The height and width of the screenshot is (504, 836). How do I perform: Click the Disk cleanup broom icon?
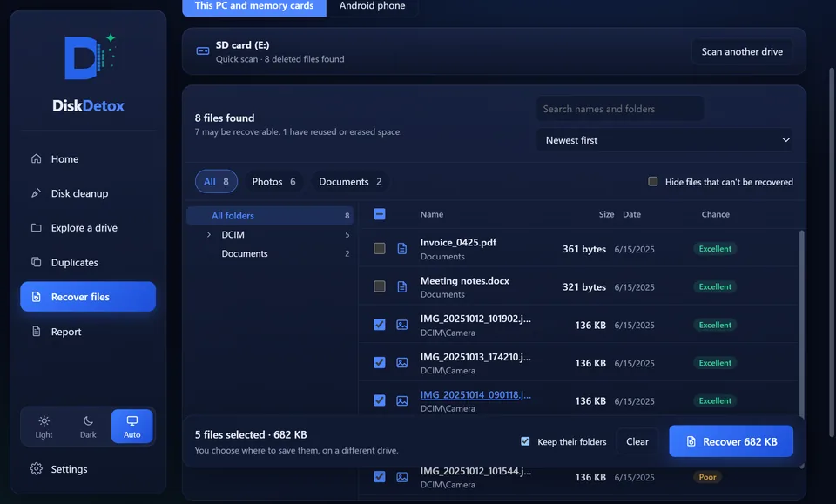point(37,193)
